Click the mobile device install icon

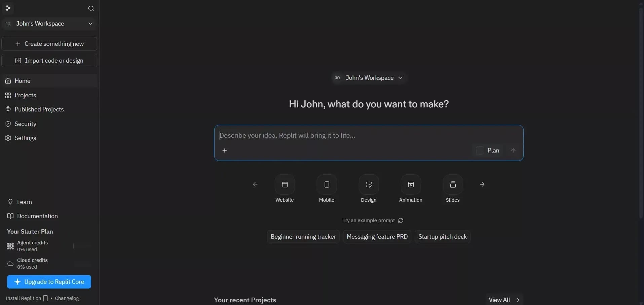pyautogui.click(x=45, y=298)
